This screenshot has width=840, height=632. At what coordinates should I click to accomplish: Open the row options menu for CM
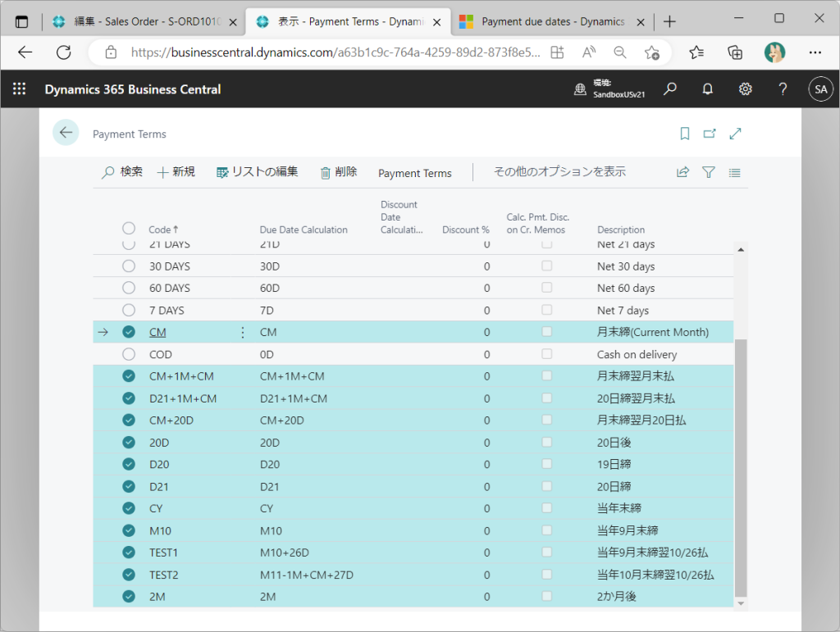tap(243, 332)
